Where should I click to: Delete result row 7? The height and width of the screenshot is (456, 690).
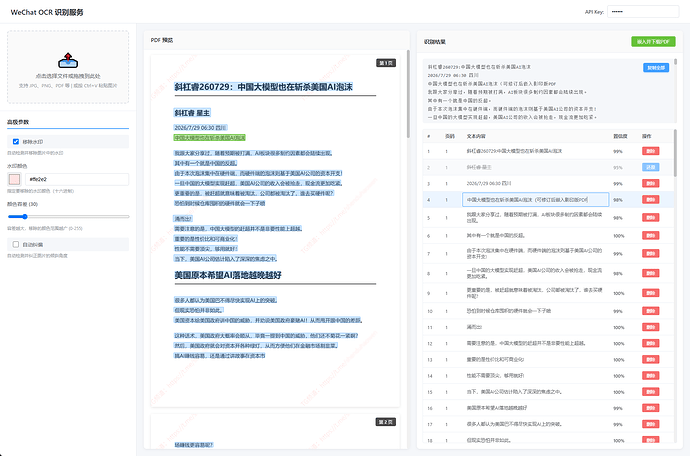pos(650,254)
